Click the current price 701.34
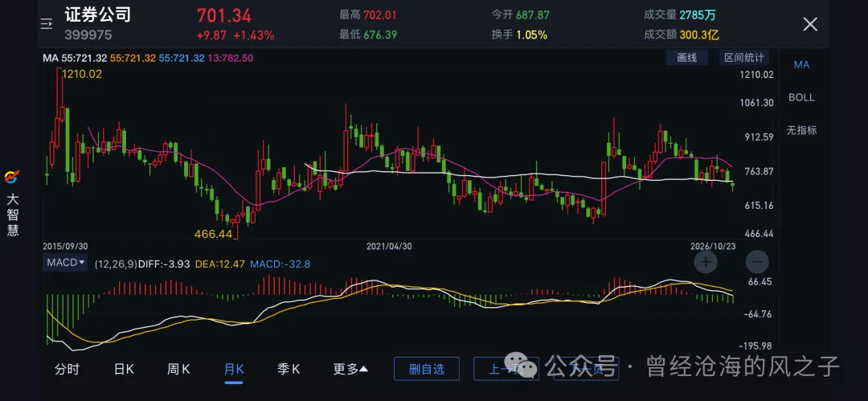Screen dimensions: 868x401 (224, 15)
